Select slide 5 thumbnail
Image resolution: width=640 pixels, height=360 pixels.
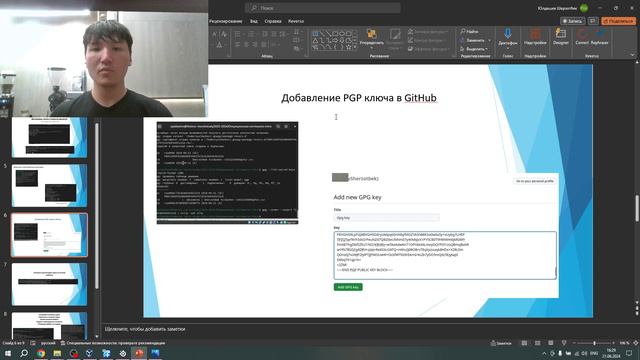click(x=49, y=185)
